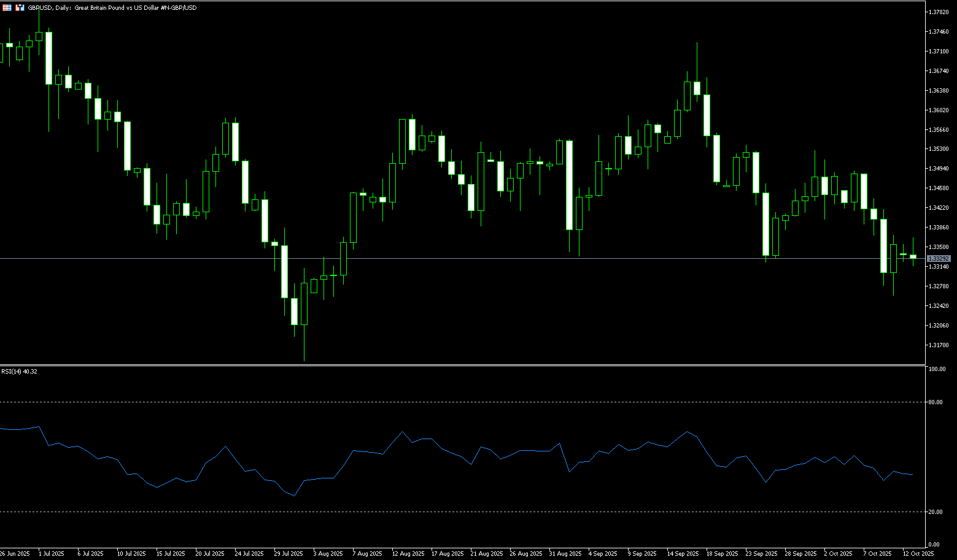Click the 1.34220 price scale label
This screenshot has height=560, width=957.
coord(939,208)
